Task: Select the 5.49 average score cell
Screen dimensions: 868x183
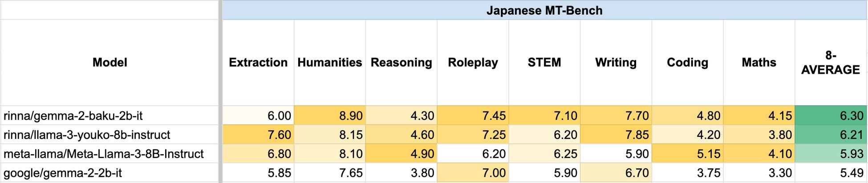Action: coord(831,173)
